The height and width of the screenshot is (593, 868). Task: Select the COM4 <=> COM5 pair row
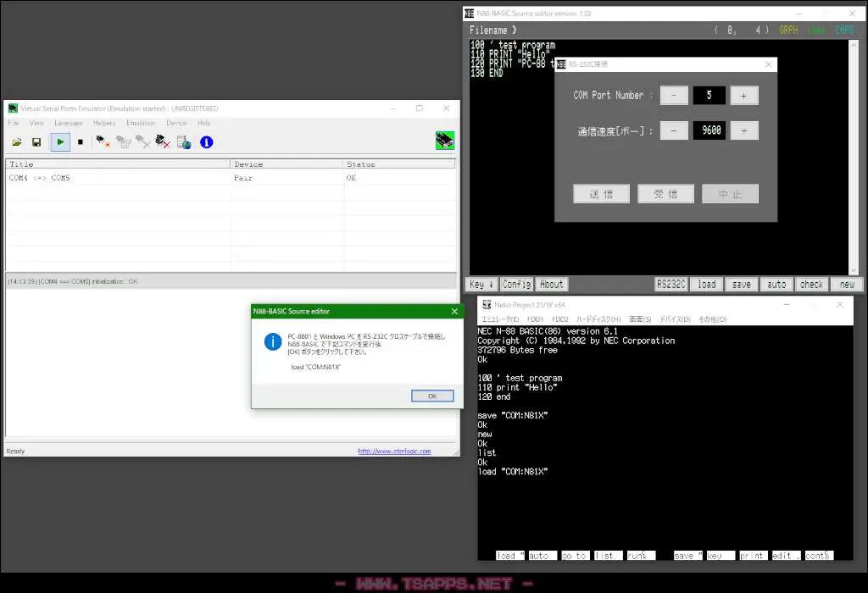pos(231,178)
